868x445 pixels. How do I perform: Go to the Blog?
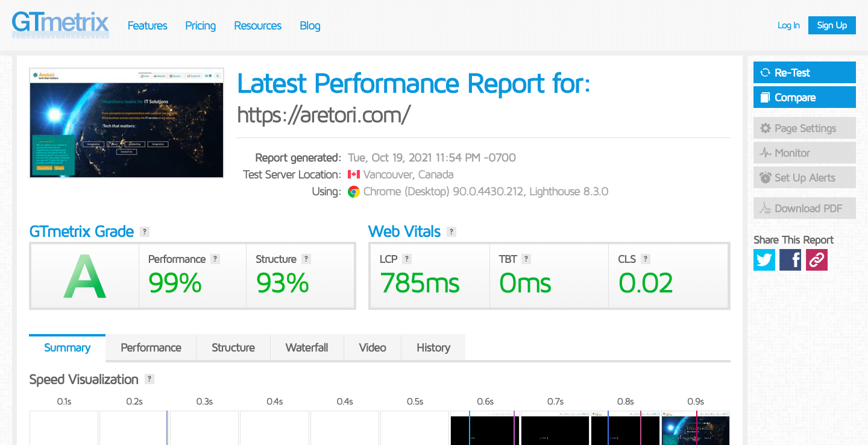(x=310, y=25)
